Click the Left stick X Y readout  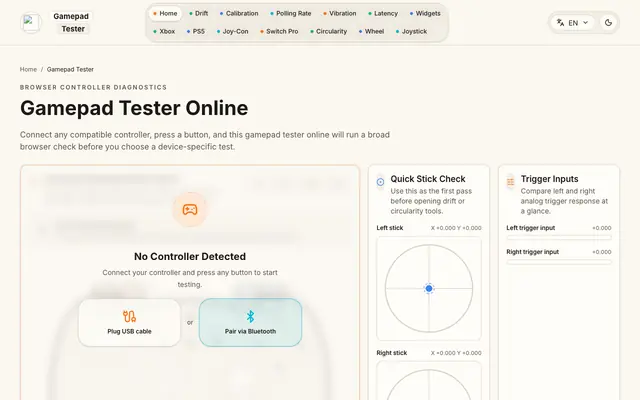pos(456,228)
